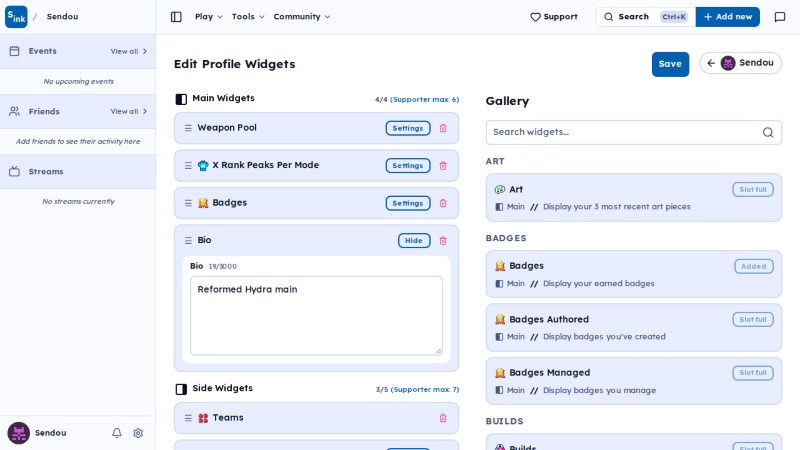Image resolution: width=800 pixels, height=450 pixels.
Task: View all Events
Action: pos(129,51)
